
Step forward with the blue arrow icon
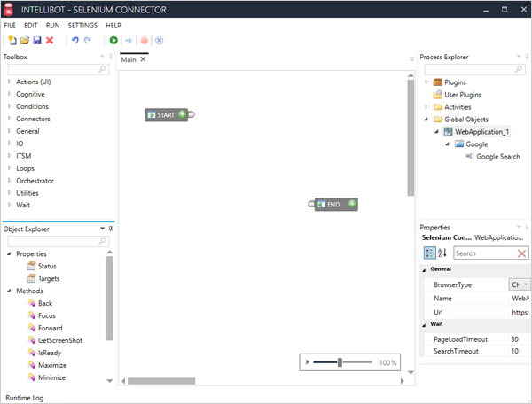point(129,41)
